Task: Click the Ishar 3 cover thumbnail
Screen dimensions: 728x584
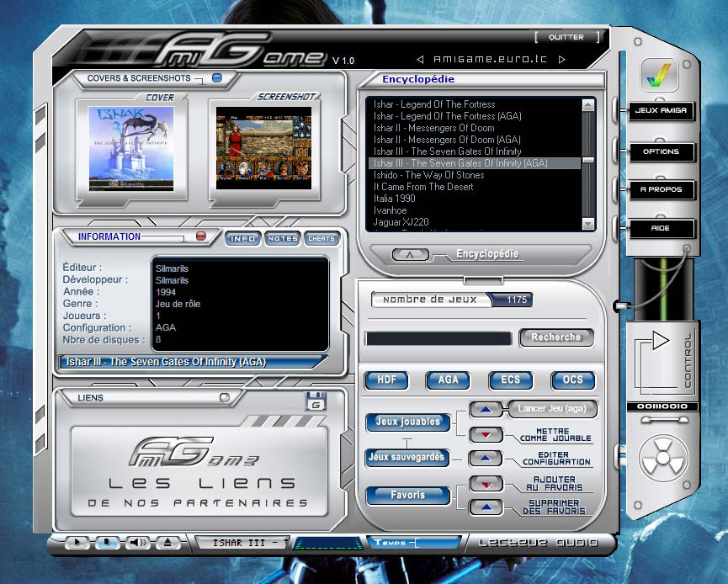Action: [131, 149]
